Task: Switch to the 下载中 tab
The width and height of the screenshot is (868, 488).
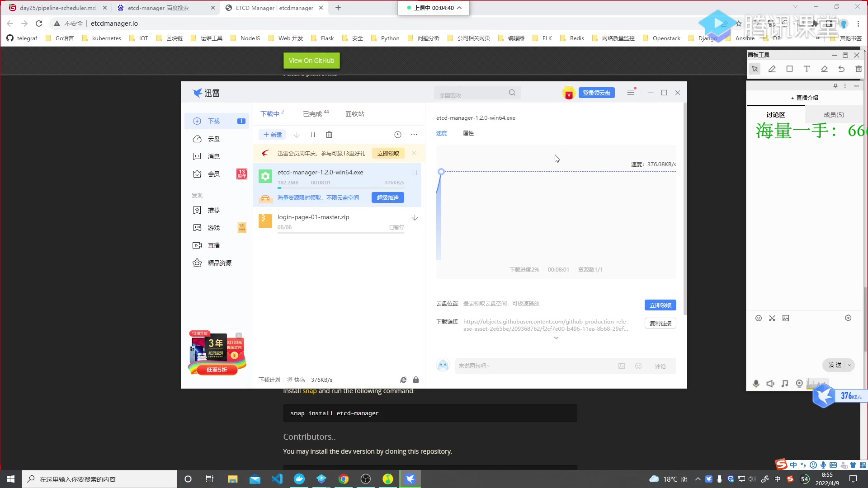Action: pyautogui.click(x=272, y=113)
